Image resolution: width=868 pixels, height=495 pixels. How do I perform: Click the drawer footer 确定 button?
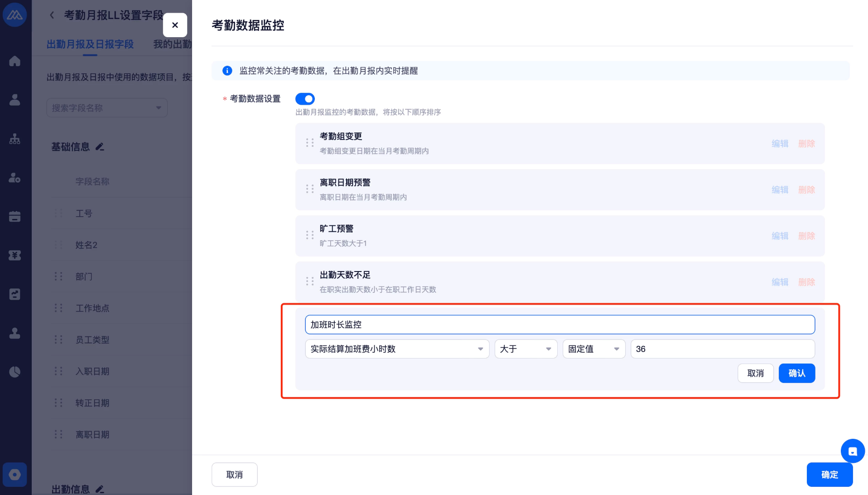pyautogui.click(x=829, y=475)
